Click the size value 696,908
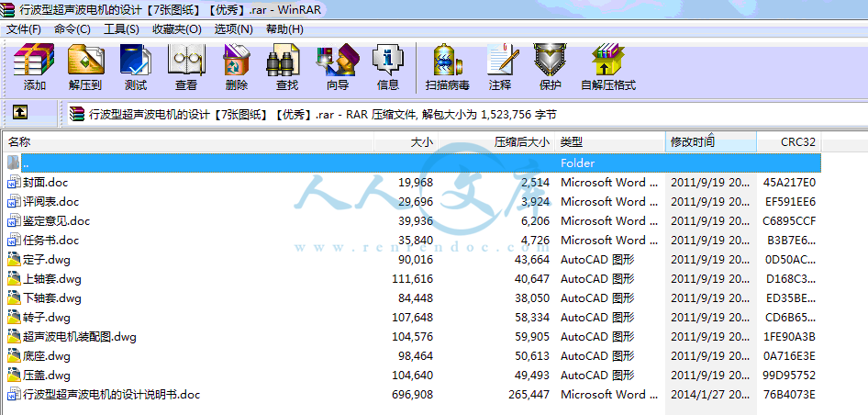868x415 pixels. pyautogui.click(x=412, y=395)
